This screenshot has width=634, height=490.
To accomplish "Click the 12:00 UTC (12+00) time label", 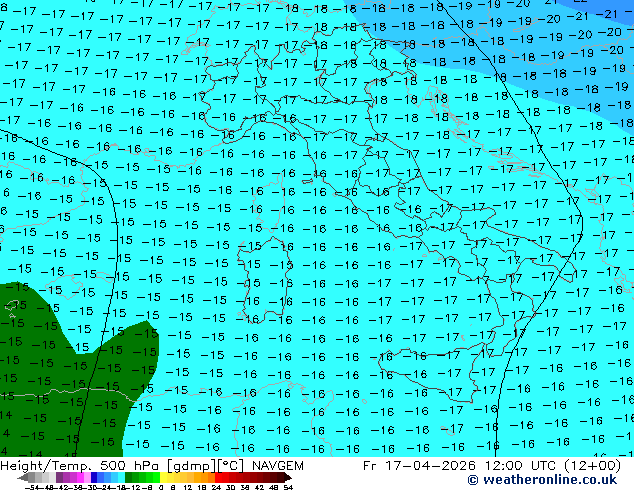I will pos(553,466).
